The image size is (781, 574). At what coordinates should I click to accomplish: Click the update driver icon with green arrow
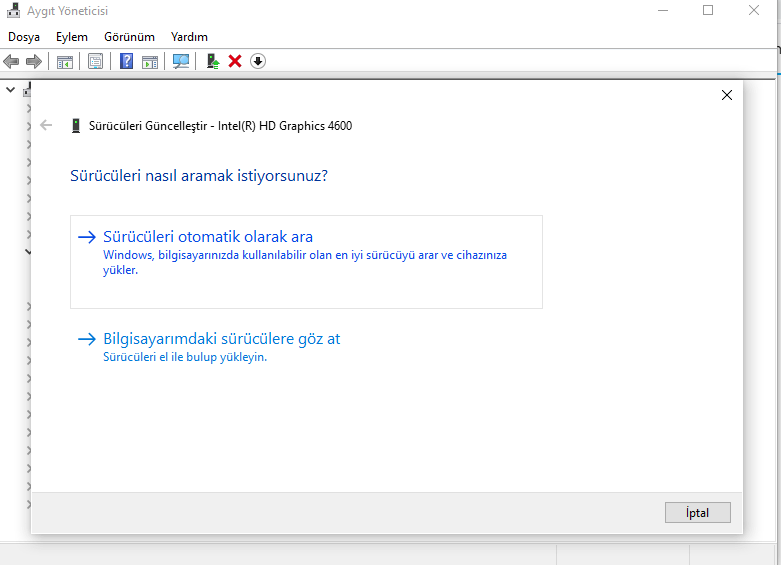tap(213, 62)
